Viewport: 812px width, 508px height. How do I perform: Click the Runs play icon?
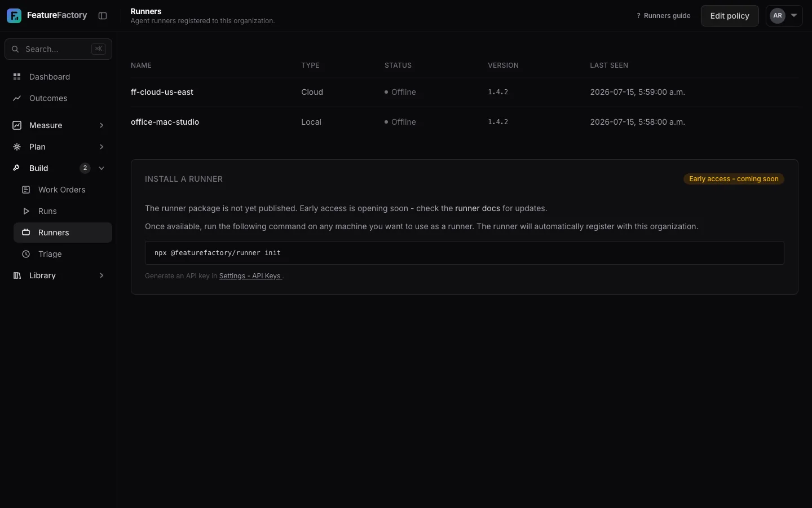[26, 211]
